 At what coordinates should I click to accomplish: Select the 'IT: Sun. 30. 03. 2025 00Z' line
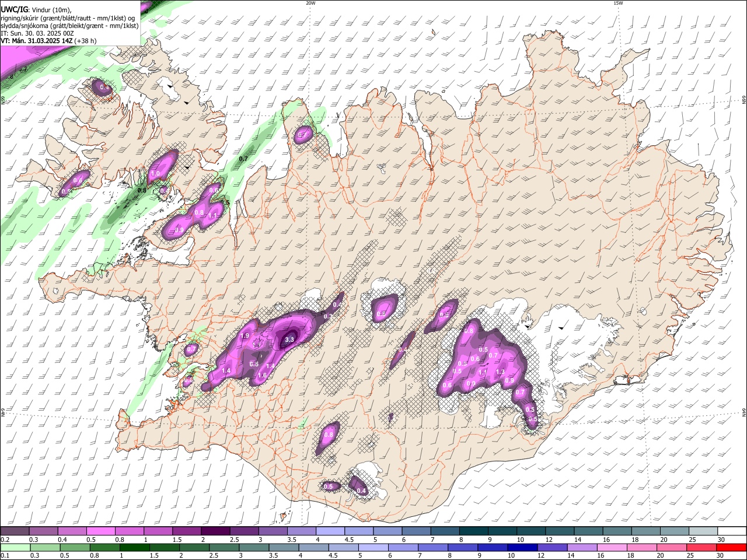click(x=37, y=33)
